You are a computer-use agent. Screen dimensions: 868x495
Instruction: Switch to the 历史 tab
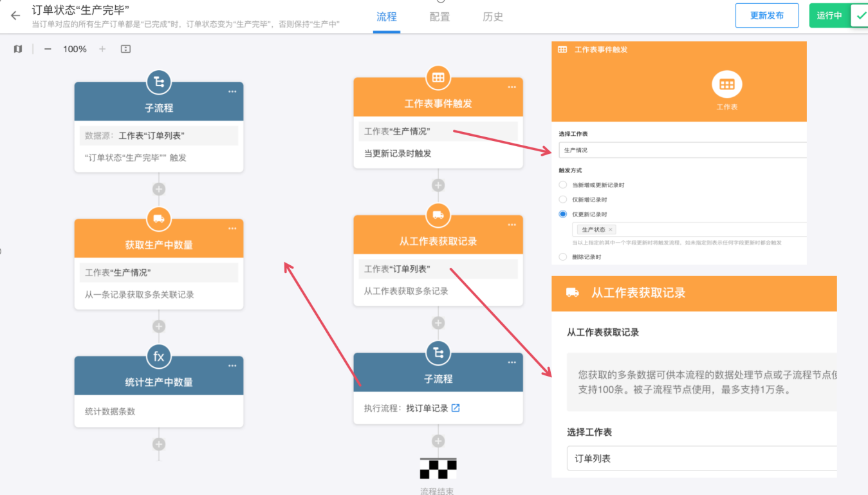[493, 17]
